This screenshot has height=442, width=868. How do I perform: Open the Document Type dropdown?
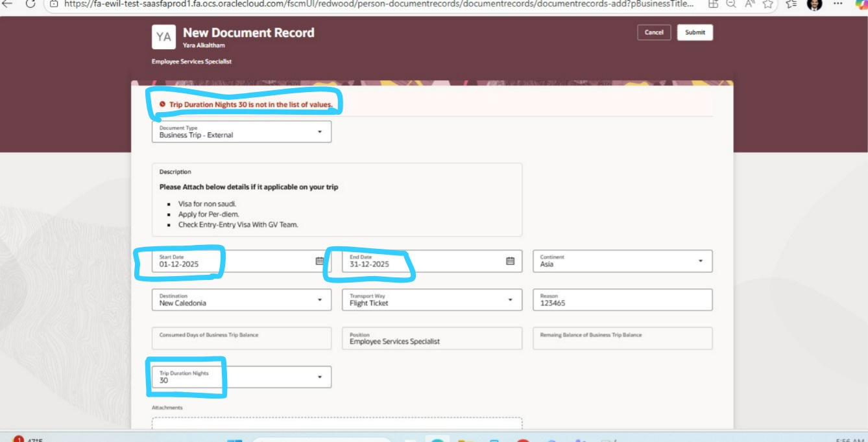click(x=241, y=132)
